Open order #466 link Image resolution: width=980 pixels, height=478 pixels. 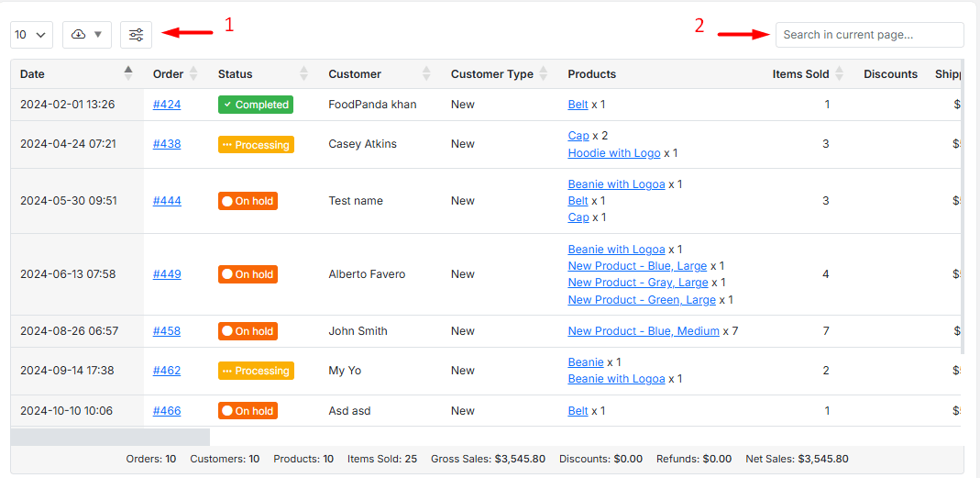[167, 411]
